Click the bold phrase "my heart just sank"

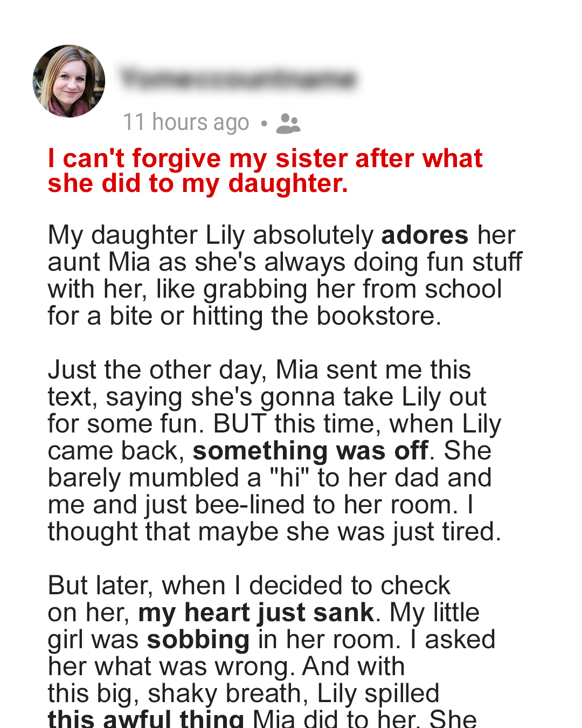coord(256,613)
